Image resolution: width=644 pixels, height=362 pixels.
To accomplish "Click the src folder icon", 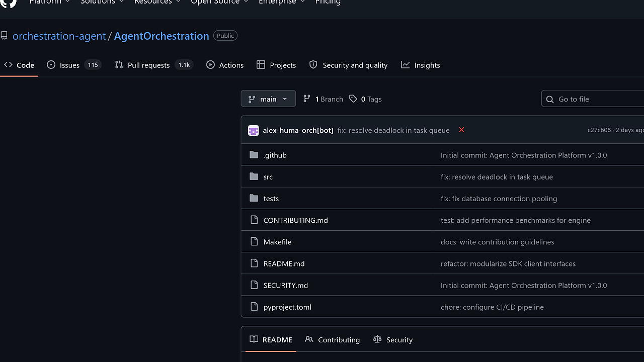I will point(254,176).
